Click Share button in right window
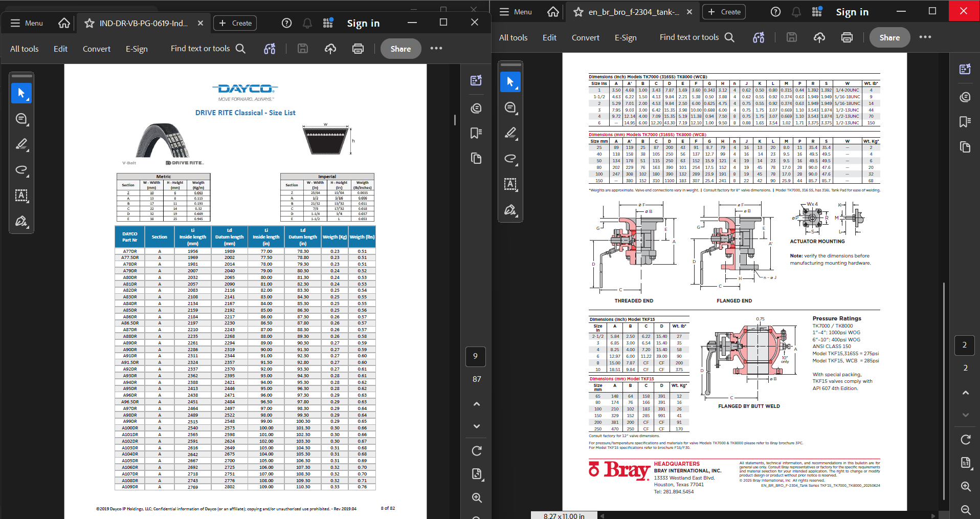This screenshot has height=519, width=980. (889, 37)
